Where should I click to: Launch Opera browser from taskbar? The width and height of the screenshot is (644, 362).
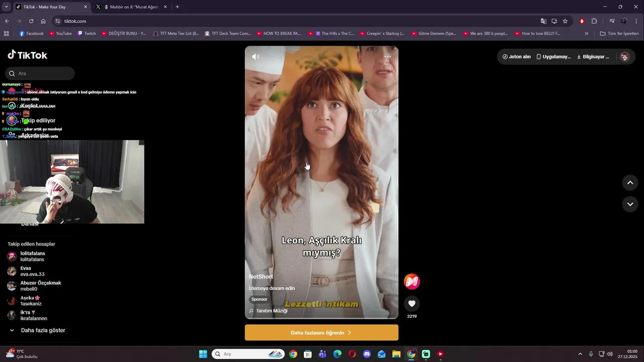[352, 354]
